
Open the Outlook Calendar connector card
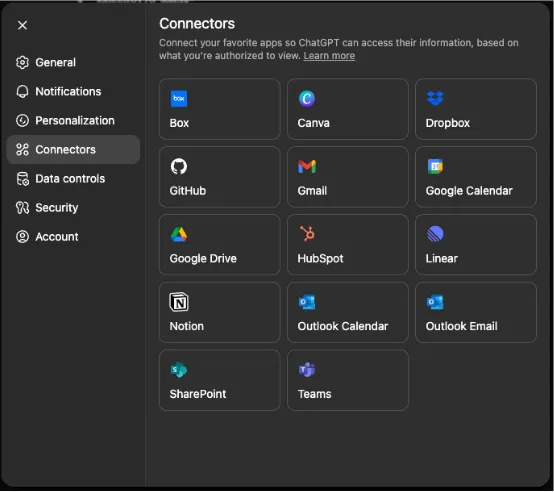coord(348,312)
